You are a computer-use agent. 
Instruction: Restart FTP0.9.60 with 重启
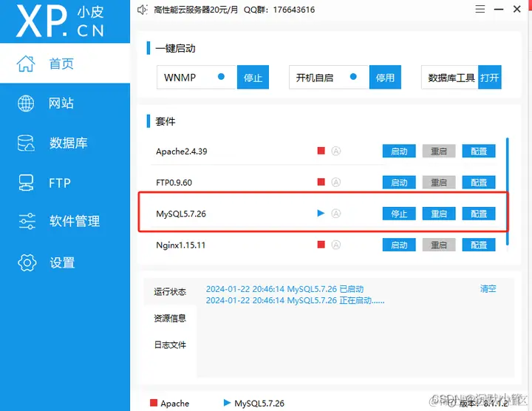point(439,183)
